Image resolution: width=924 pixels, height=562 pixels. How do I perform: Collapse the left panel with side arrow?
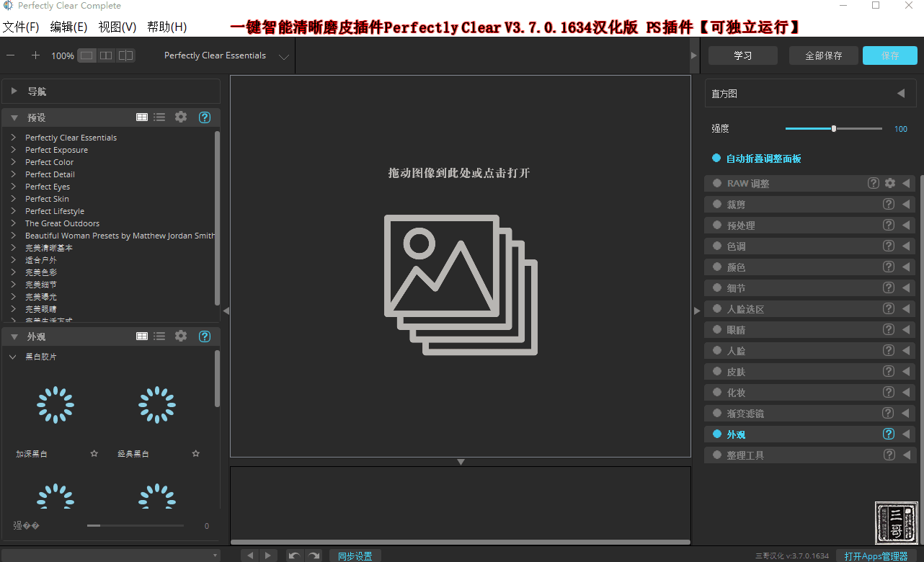[x=226, y=311]
